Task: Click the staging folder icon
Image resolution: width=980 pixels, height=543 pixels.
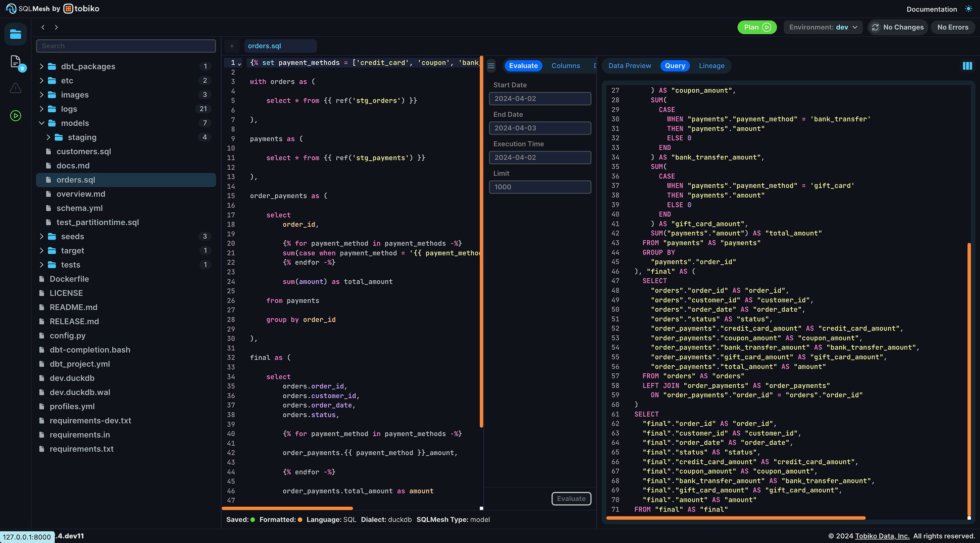Action: (x=59, y=137)
